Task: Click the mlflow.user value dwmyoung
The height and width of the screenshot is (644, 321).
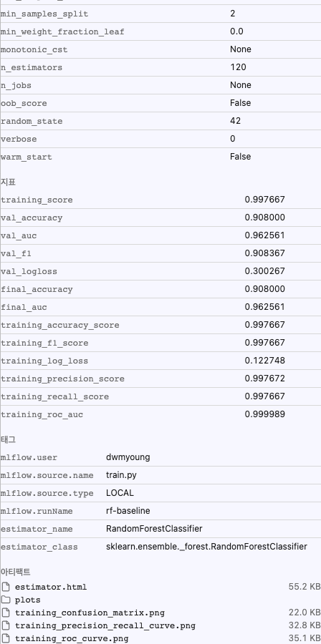Action: [x=128, y=457]
